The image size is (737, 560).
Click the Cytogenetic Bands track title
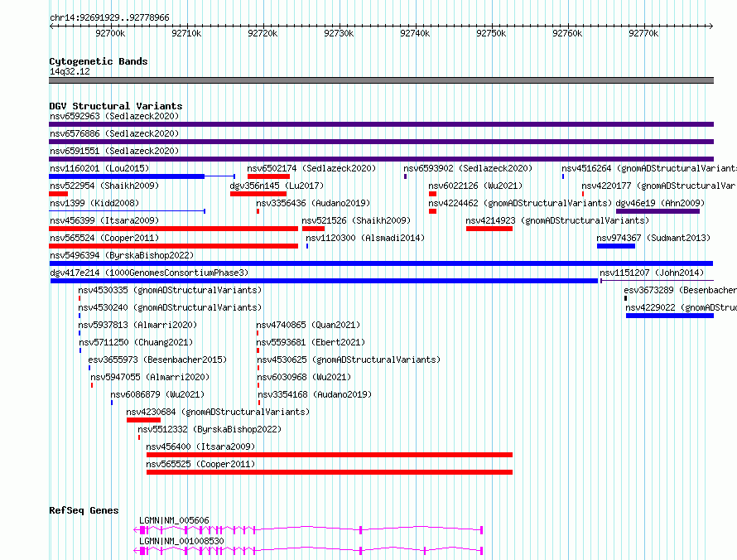tap(99, 61)
